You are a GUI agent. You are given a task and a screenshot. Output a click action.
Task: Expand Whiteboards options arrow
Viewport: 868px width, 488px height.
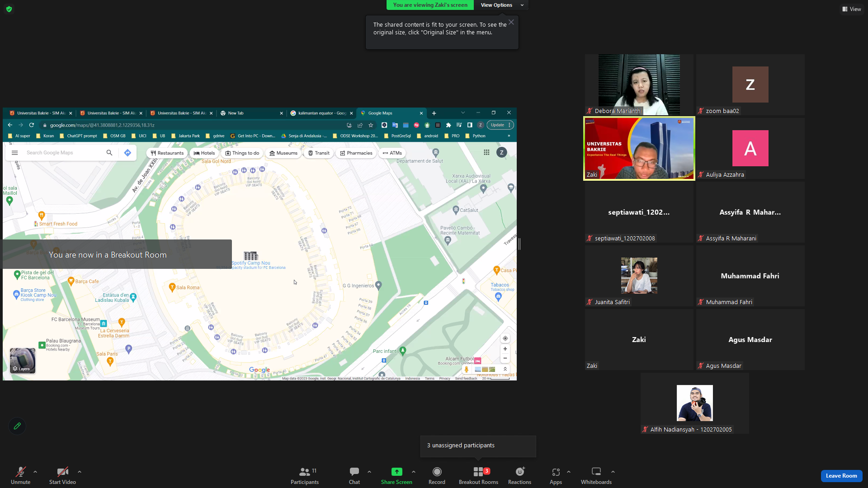613,472
